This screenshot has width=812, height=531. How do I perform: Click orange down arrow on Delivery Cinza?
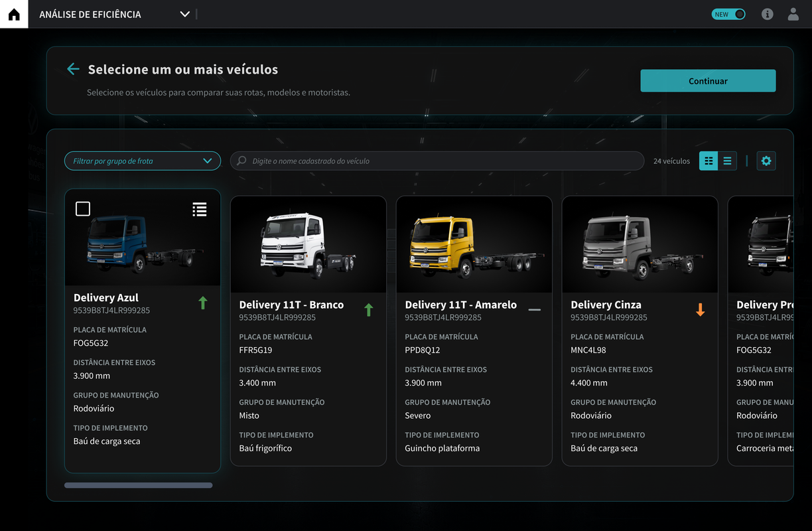[x=700, y=309]
